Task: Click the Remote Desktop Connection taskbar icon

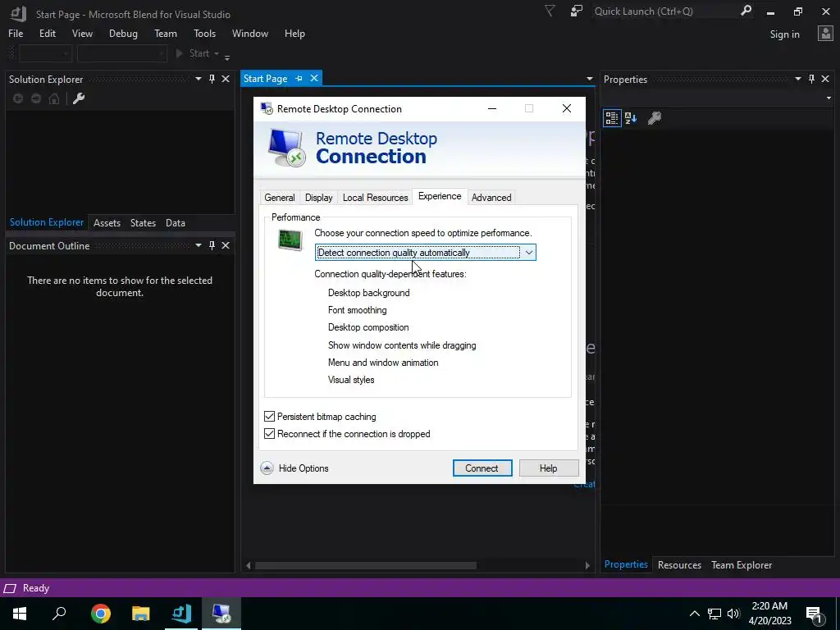Action: [x=221, y=614]
